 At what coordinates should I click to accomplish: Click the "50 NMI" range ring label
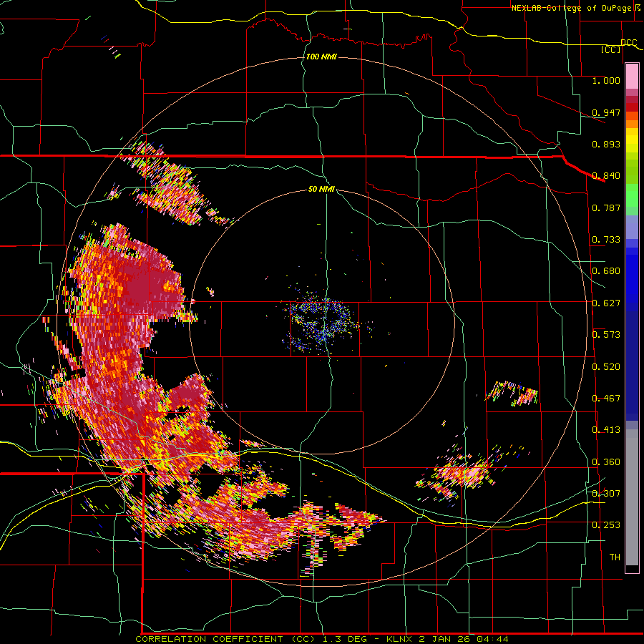point(321,190)
